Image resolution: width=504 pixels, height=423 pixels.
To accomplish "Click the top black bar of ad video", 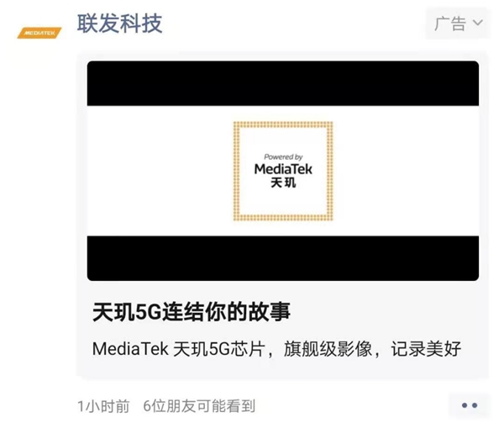I will (283, 83).
